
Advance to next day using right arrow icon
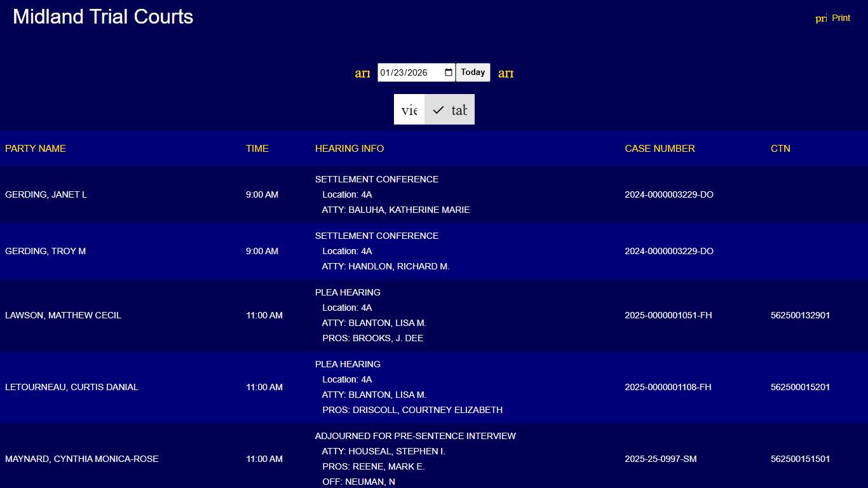(506, 73)
